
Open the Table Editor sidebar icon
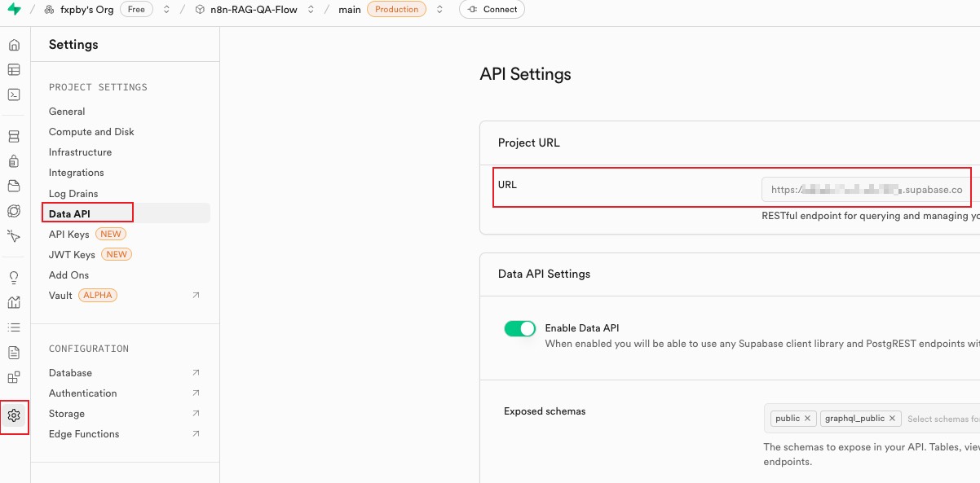[14, 70]
